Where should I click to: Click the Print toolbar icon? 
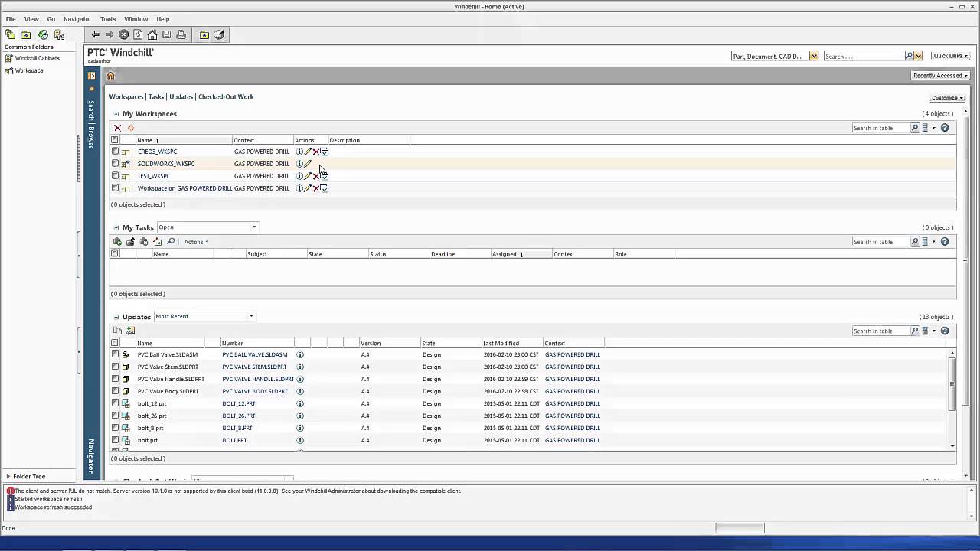click(x=181, y=34)
